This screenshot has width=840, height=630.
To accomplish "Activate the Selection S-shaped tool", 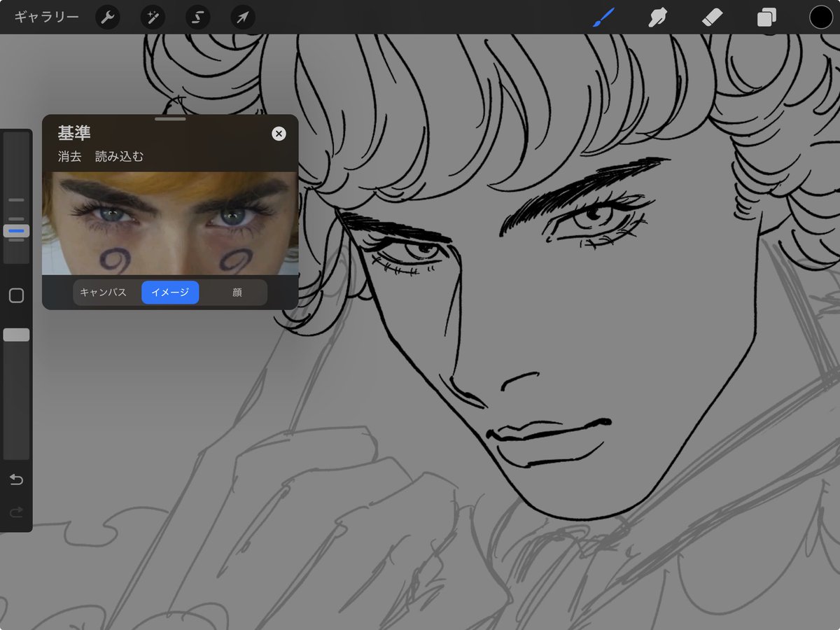I will [197, 17].
